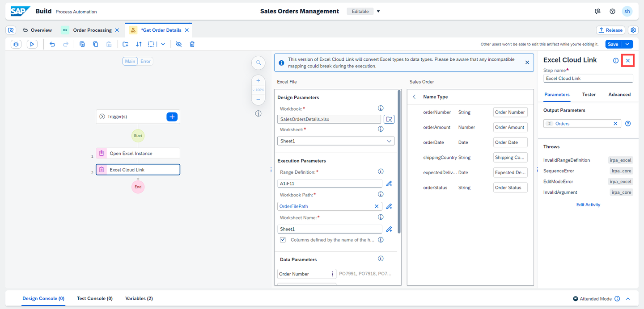Switch canvas to Error view
This screenshot has width=644, height=309.
[x=145, y=61]
